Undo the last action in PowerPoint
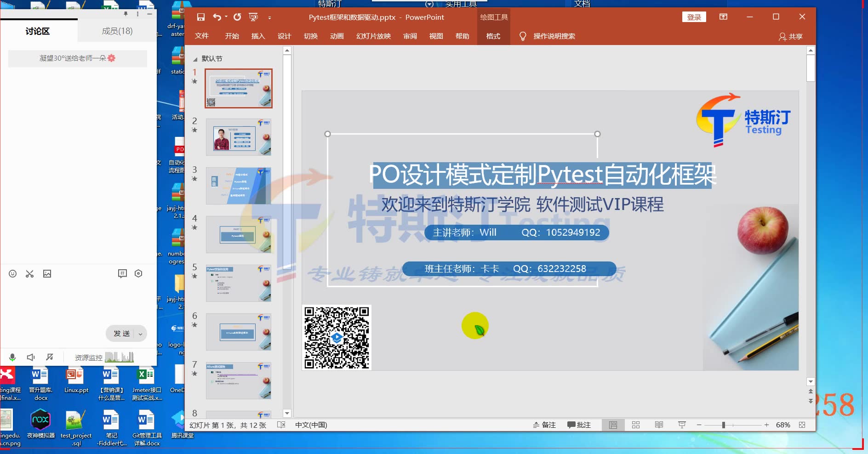 pyautogui.click(x=217, y=17)
